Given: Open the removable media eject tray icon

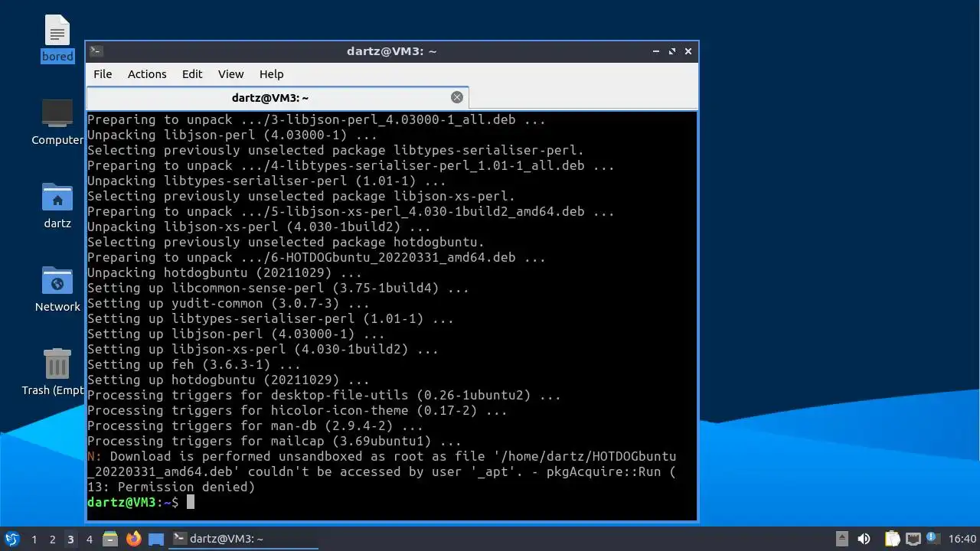Looking at the screenshot, I should pyautogui.click(x=841, y=539).
